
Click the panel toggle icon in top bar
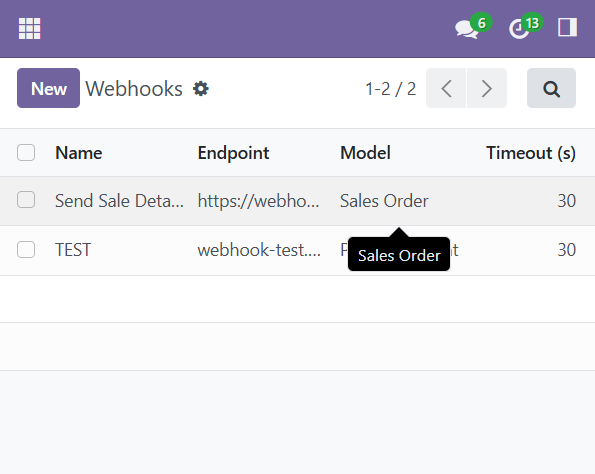pos(567,27)
